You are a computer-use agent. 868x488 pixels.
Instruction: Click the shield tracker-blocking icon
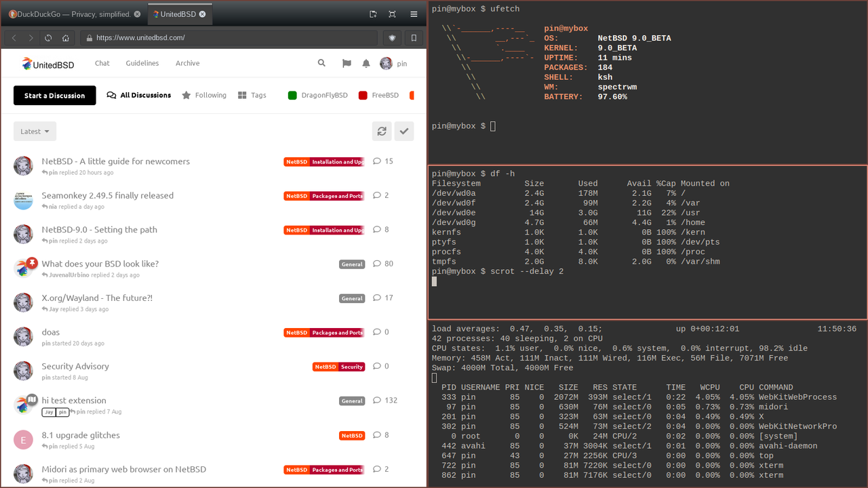(392, 38)
